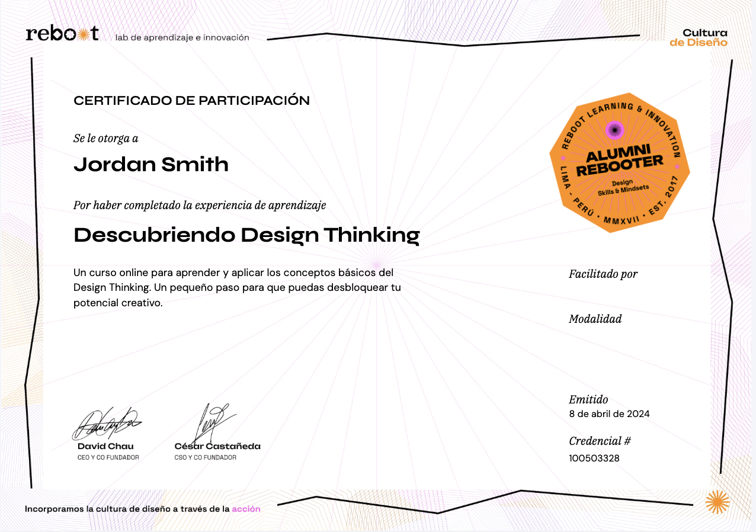Click the 'Facilitado por' label
Screen dimensions: 756x532
click(603, 274)
